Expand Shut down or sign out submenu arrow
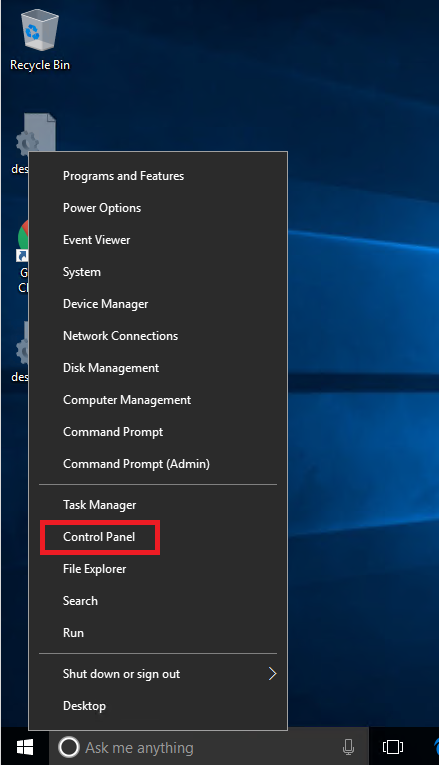The image size is (439, 765). tap(272, 674)
